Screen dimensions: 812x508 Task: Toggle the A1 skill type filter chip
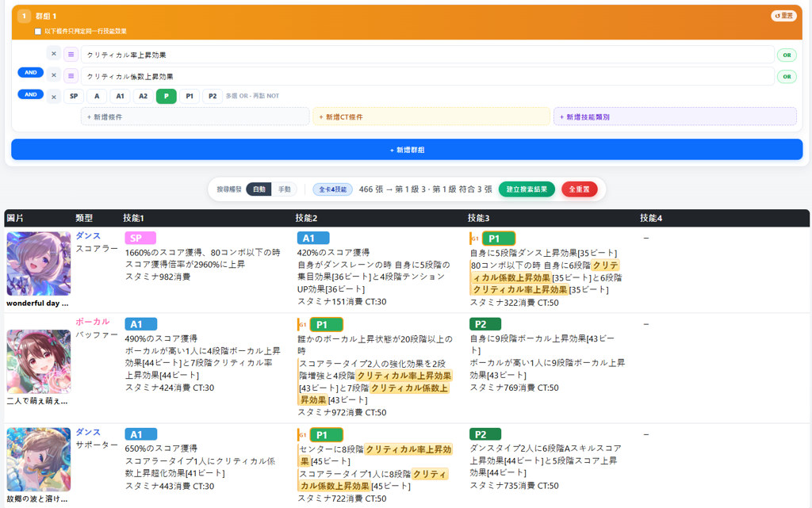coord(121,96)
